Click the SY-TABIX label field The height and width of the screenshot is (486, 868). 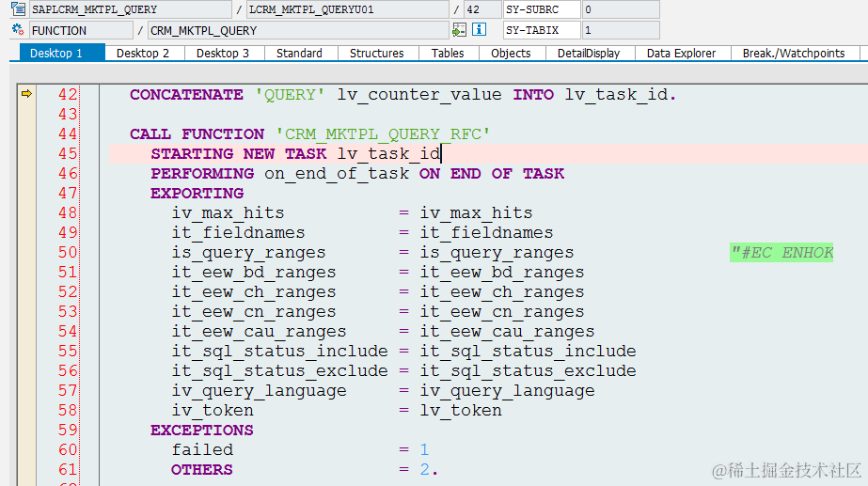point(542,30)
